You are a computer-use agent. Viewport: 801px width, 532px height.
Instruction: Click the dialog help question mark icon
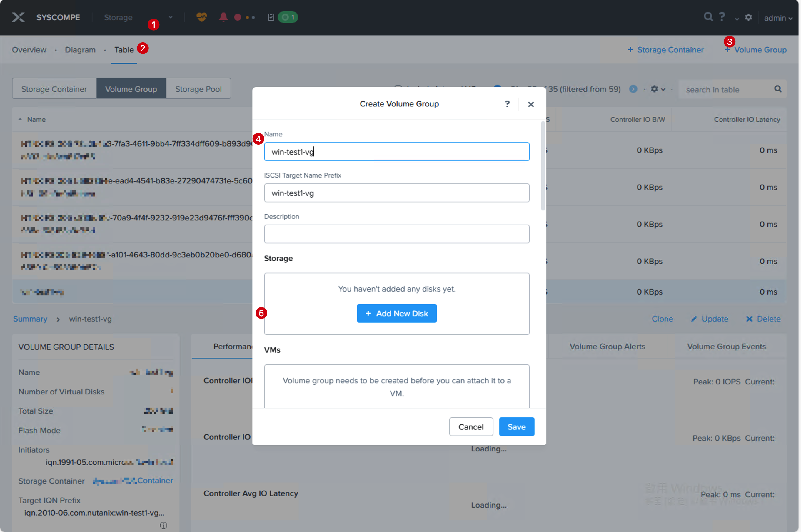[507, 104]
